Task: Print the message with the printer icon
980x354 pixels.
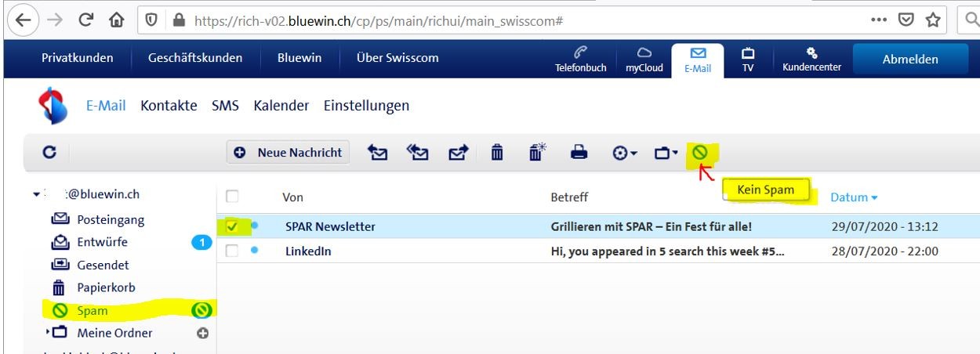Action: tap(579, 153)
